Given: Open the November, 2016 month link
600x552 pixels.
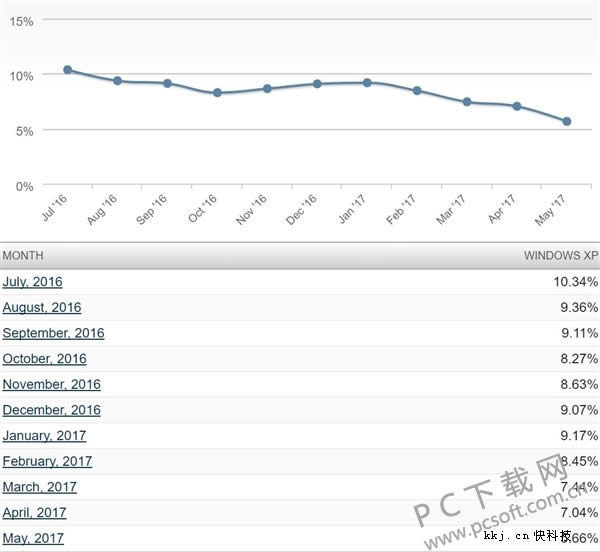Looking at the screenshot, I should (52, 384).
